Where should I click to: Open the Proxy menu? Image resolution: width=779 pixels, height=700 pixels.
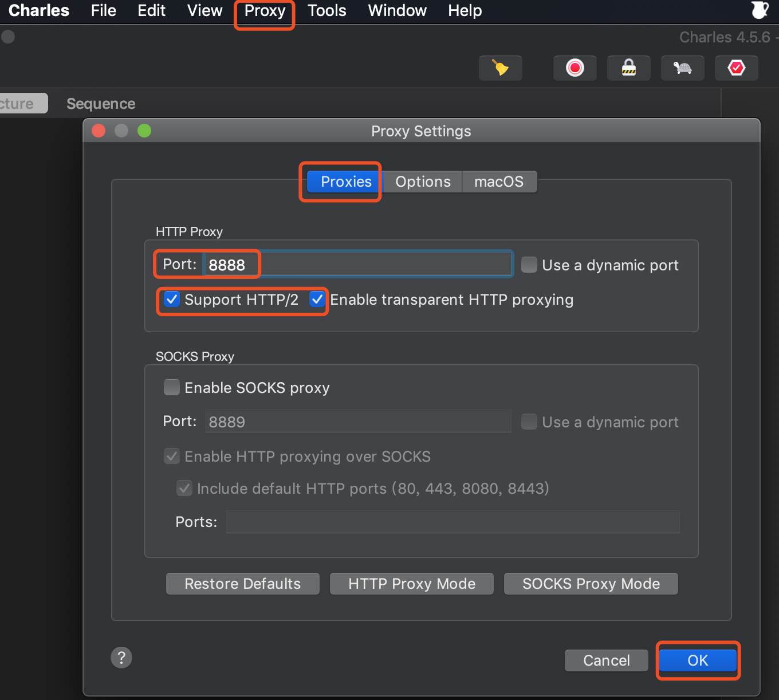[x=265, y=10]
